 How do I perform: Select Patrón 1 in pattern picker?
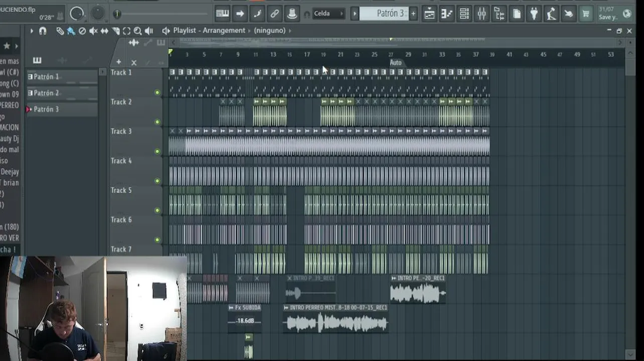point(62,77)
